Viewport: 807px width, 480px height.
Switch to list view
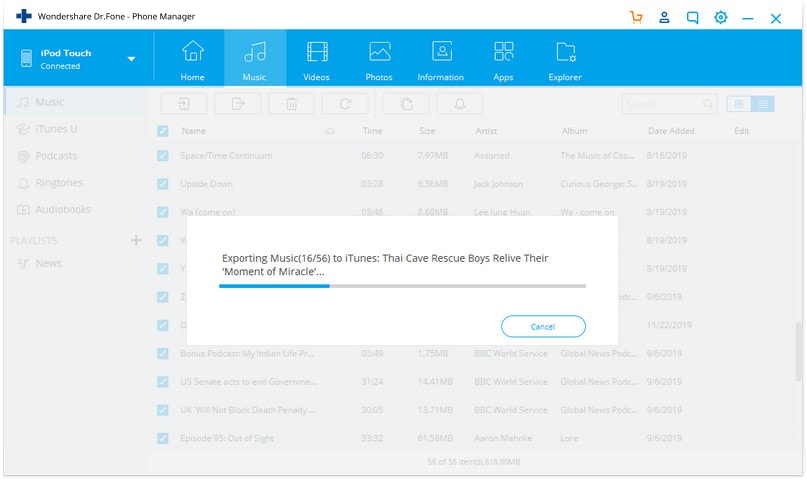[x=763, y=104]
